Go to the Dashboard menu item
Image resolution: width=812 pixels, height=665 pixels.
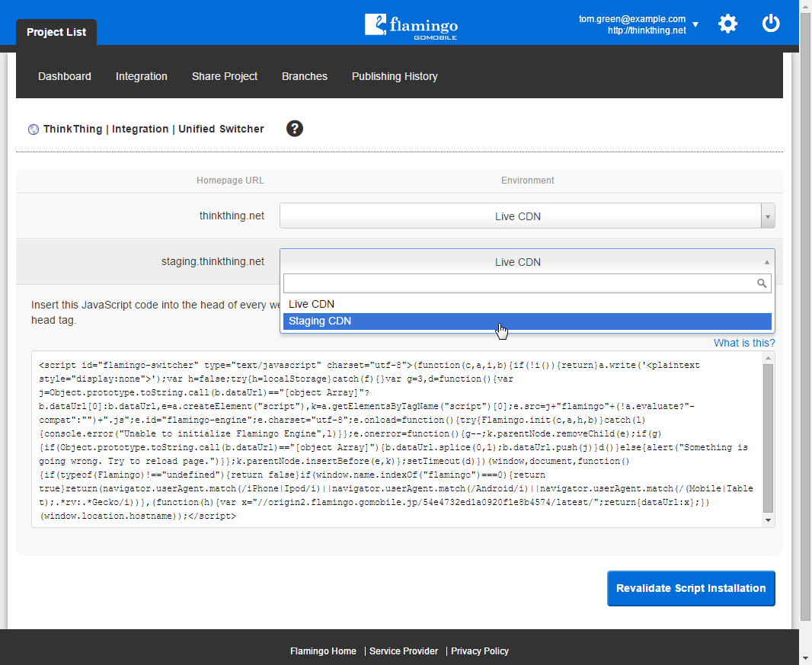65,76
